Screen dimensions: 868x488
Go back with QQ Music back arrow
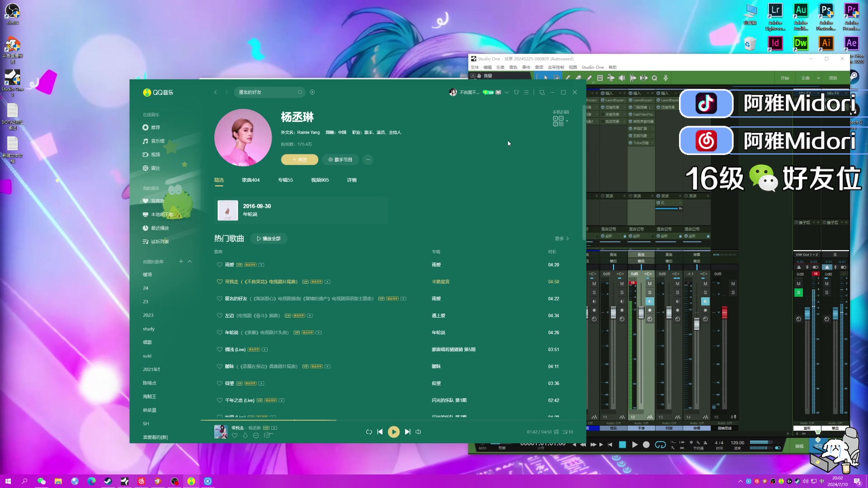[216, 92]
